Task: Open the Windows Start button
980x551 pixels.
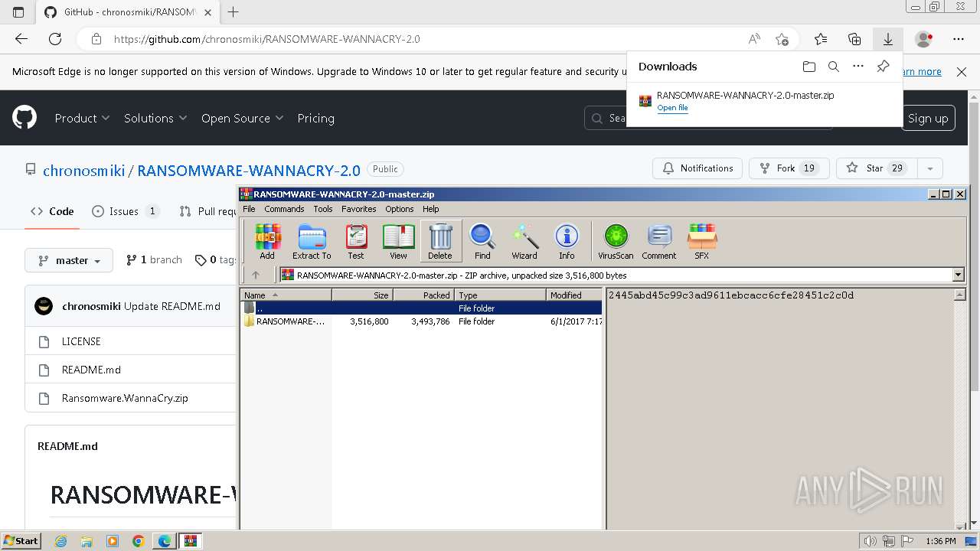Action: click(x=21, y=541)
